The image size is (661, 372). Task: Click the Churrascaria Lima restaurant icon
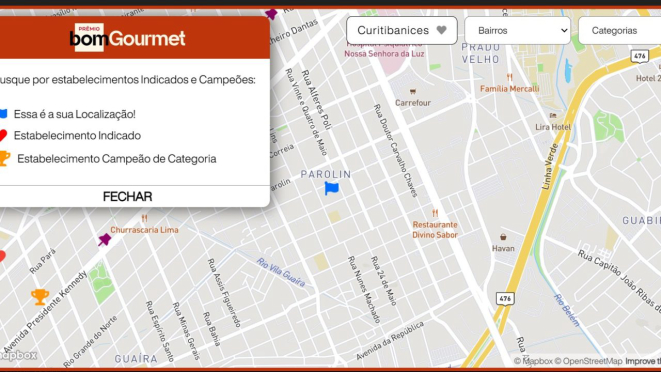click(x=145, y=218)
